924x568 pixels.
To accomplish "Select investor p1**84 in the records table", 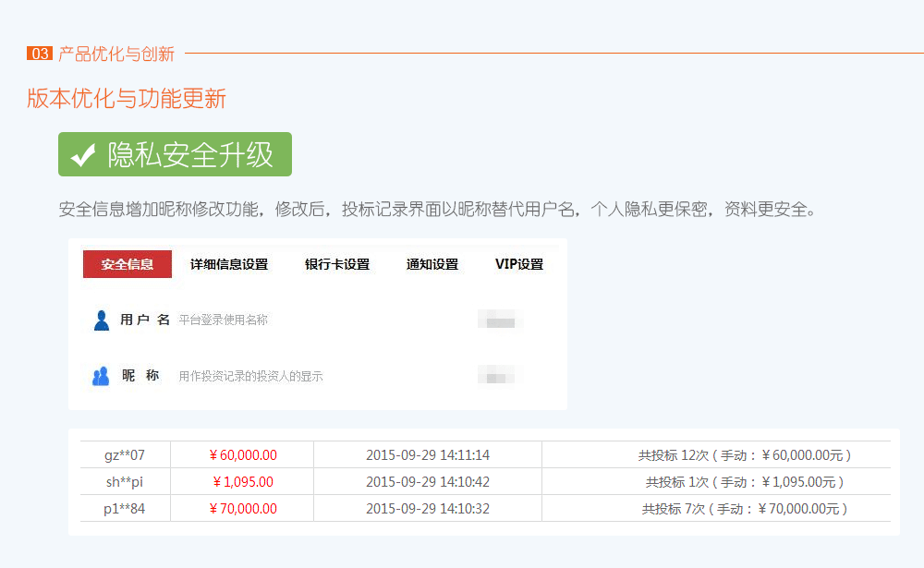I will [125, 509].
